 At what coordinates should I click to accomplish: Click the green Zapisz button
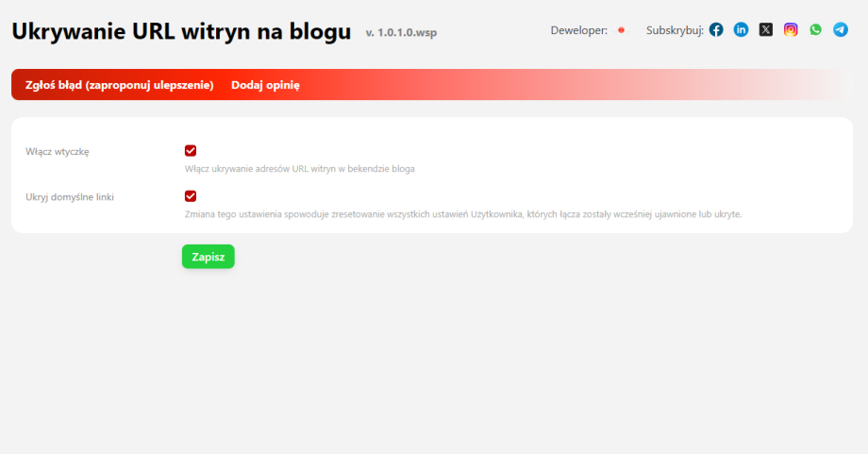pos(209,257)
